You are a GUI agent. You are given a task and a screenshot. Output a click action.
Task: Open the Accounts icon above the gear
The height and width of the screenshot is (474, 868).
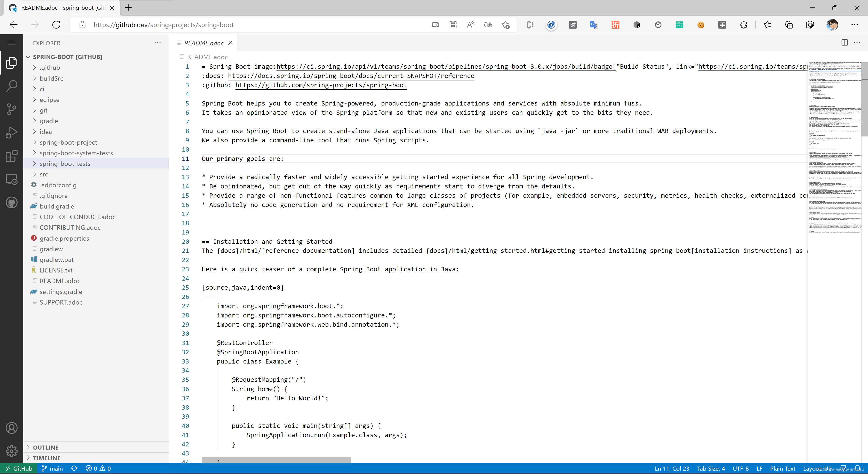12,427
